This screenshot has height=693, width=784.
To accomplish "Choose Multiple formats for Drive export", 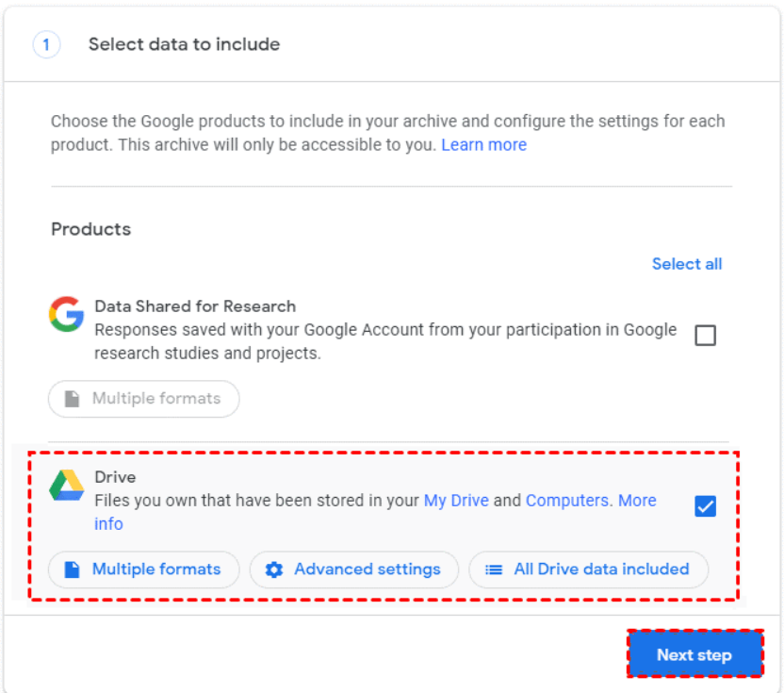I will click(x=143, y=569).
